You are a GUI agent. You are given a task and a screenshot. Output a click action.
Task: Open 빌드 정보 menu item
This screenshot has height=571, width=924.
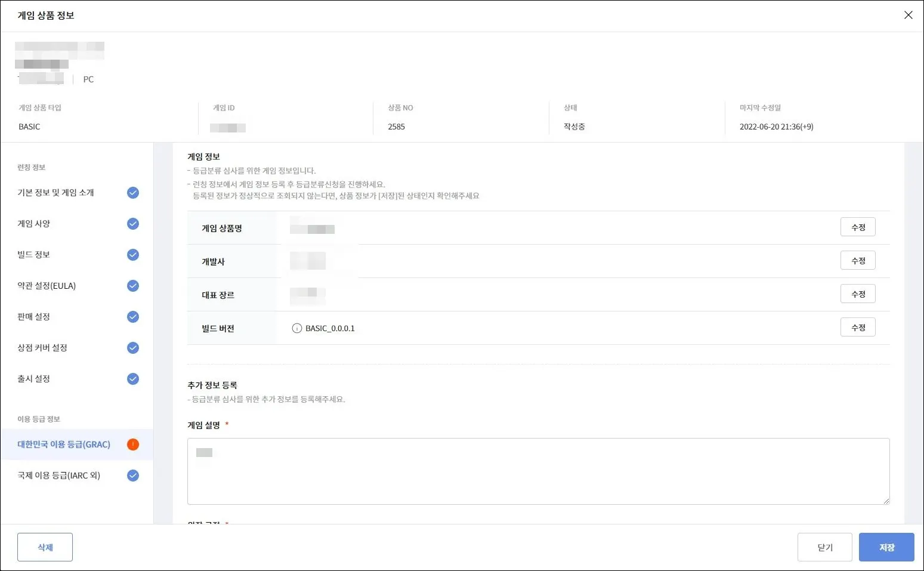[77, 255]
